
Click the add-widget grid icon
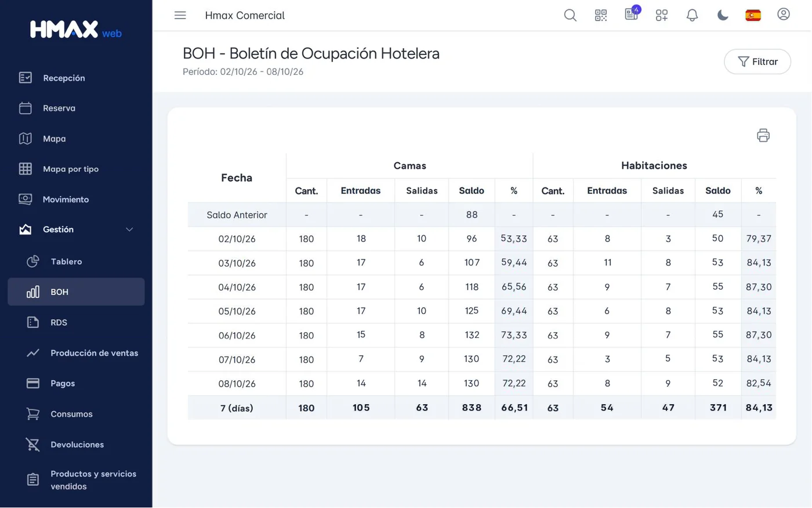click(x=662, y=16)
